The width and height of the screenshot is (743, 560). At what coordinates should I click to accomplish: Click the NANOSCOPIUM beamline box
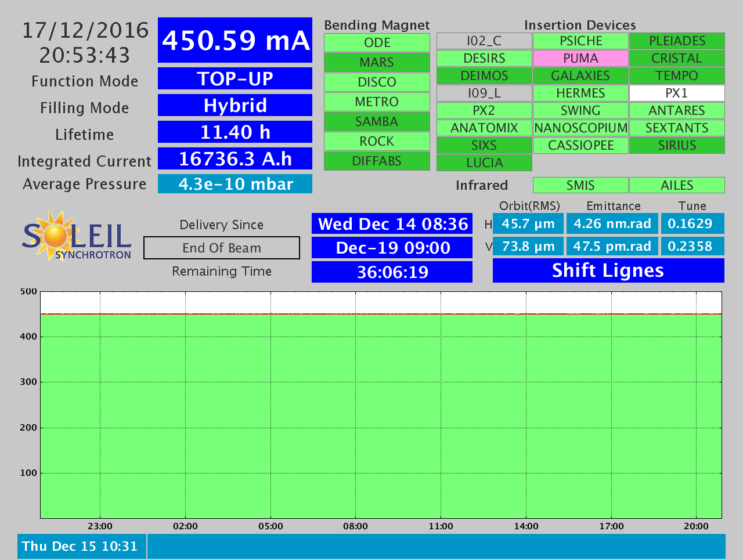pyautogui.click(x=580, y=128)
